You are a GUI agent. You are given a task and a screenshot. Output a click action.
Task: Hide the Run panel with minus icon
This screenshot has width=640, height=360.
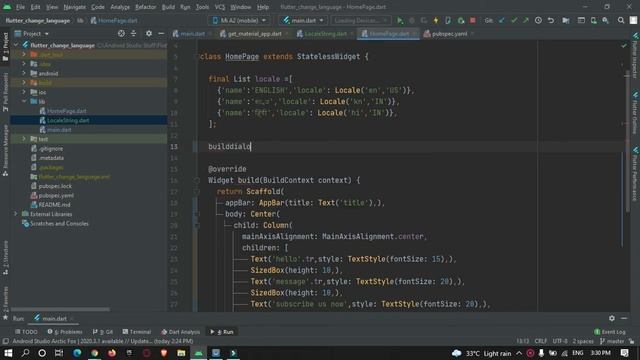click(624, 318)
